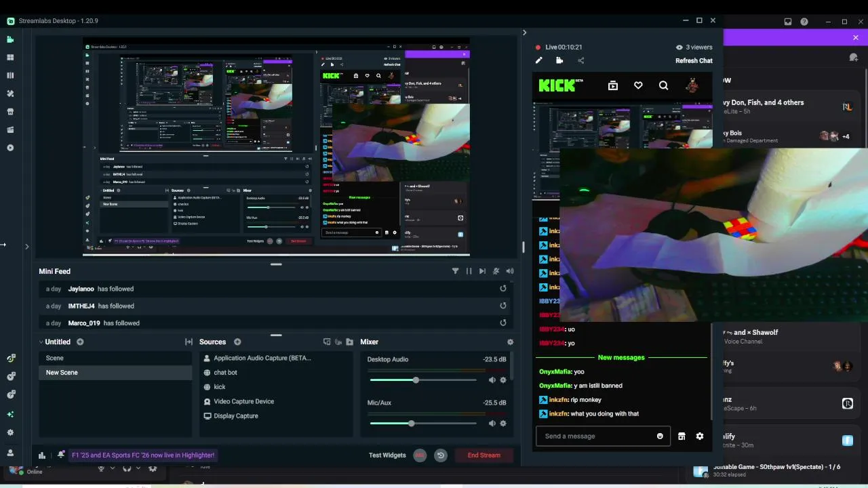Open the AI sparkle icon in sidebar
The width and height of the screenshot is (868, 488).
(10, 414)
